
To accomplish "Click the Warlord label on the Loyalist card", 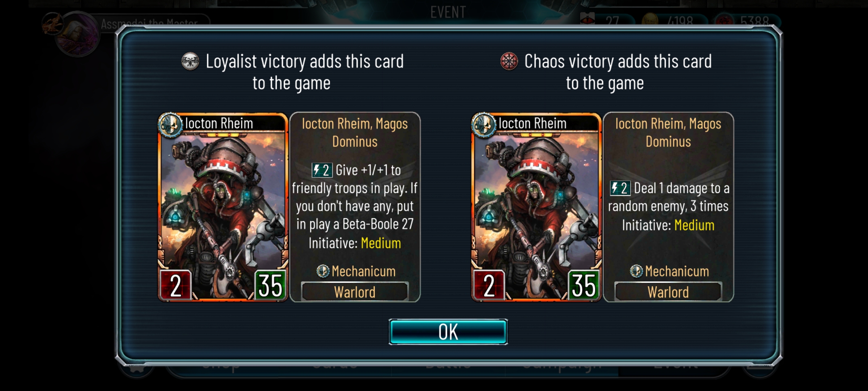I will coord(355,292).
